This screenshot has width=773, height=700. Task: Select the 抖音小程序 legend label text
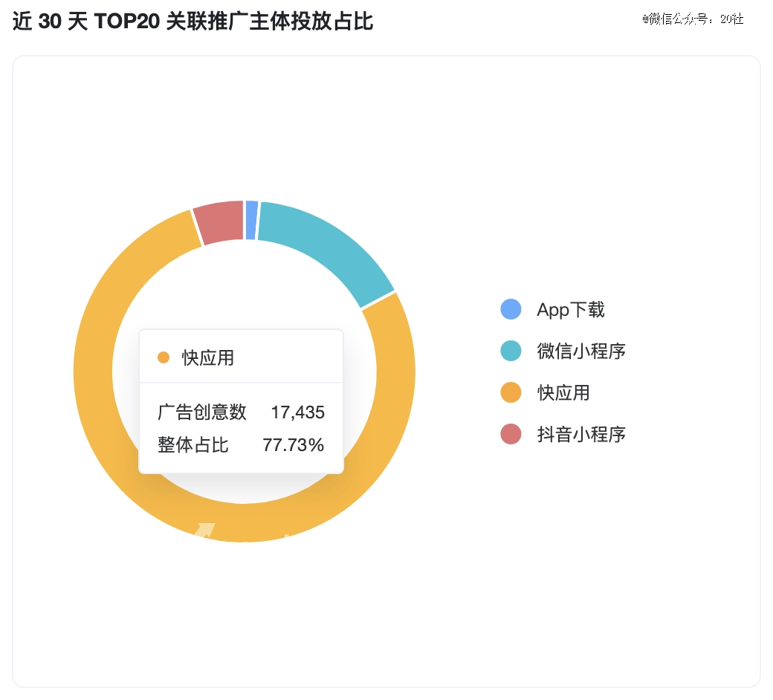point(581,434)
